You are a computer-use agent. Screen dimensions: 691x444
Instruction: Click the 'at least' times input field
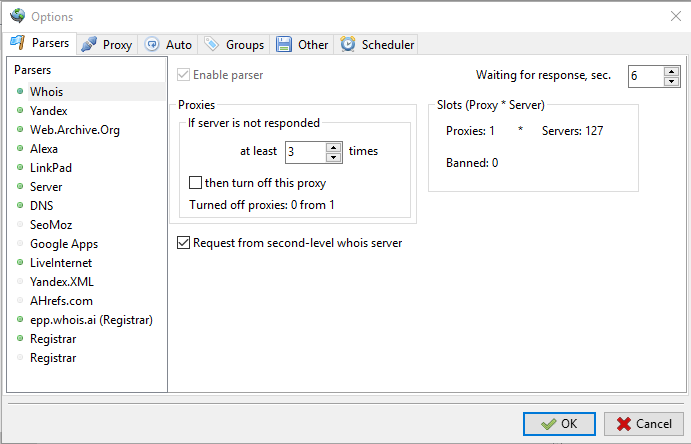(x=306, y=152)
